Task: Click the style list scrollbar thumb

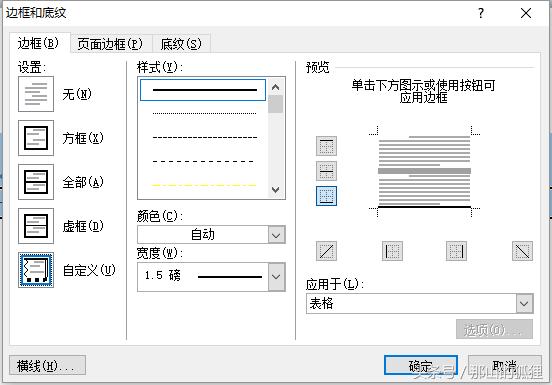Action: (276, 104)
